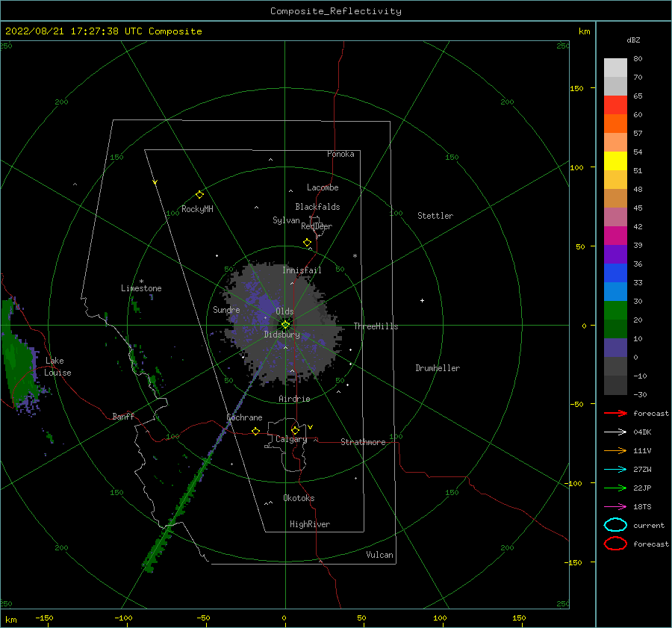Click the Sylvan label
Image resolution: width=672 pixels, height=628 pixels.
(286, 221)
